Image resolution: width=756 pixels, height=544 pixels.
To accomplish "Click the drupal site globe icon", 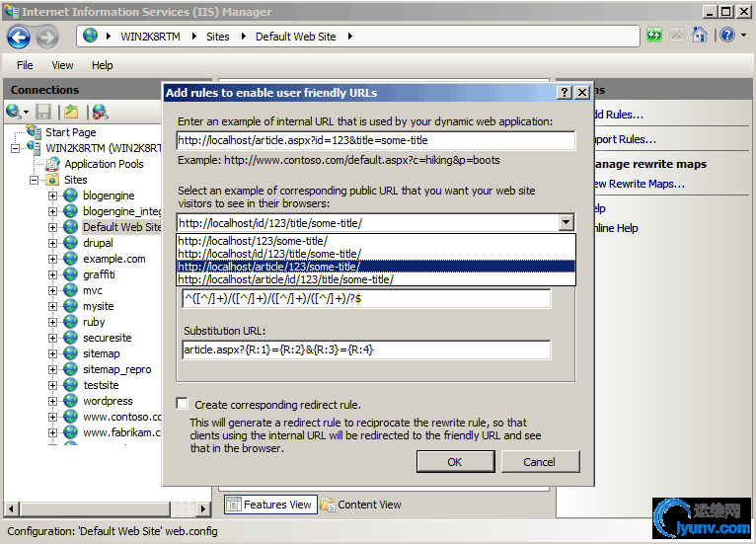I will point(70,243).
